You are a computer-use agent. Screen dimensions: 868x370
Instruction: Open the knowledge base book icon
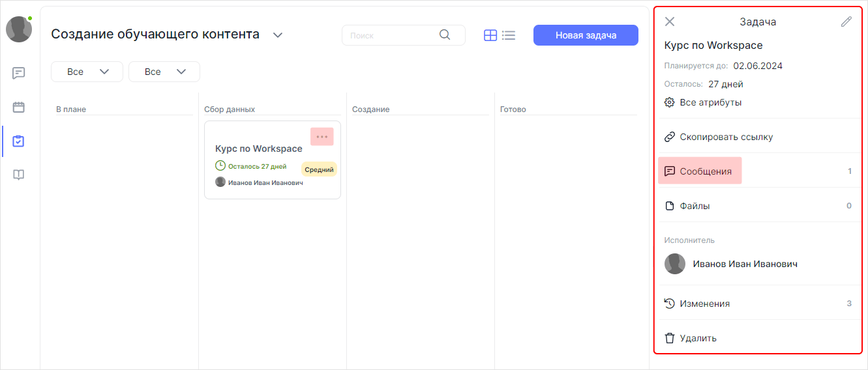(x=19, y=175)
